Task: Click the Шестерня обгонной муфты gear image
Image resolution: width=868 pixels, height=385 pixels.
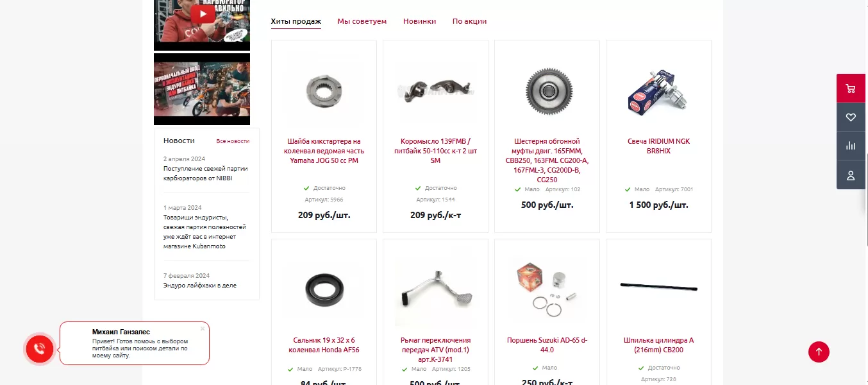Action: [547, 90]
